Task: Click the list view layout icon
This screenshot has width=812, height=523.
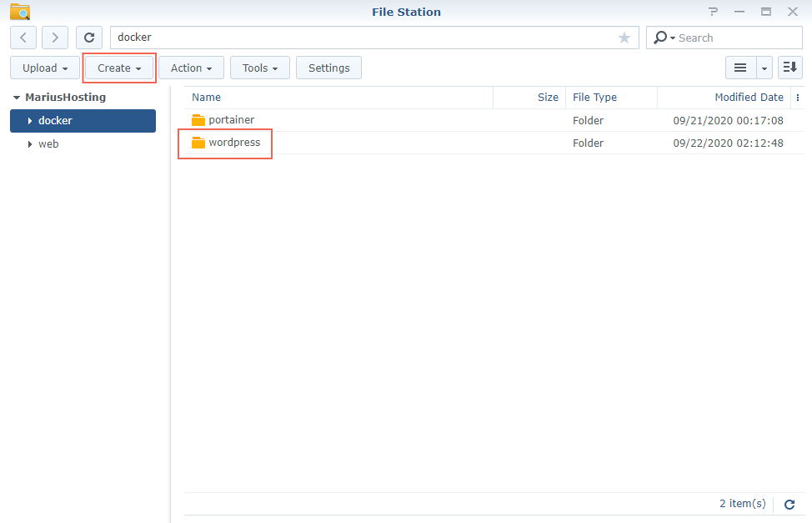Action: (740, 68)
